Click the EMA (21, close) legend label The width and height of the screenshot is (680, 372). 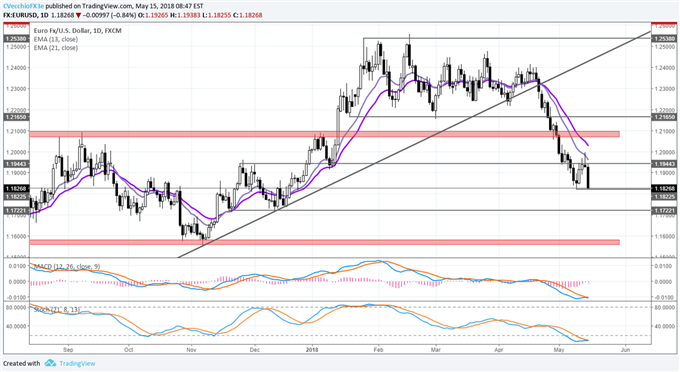coord(56,48)
